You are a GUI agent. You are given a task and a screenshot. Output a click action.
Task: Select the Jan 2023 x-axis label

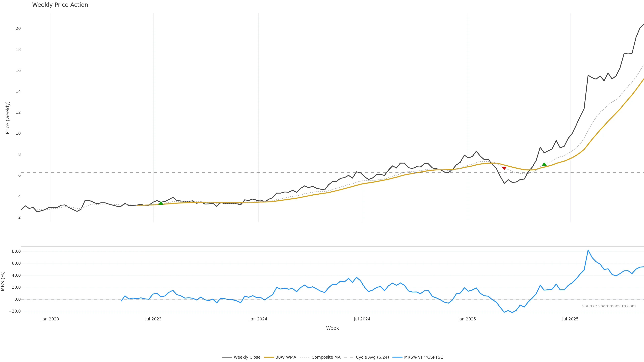[x=50, y=319]
